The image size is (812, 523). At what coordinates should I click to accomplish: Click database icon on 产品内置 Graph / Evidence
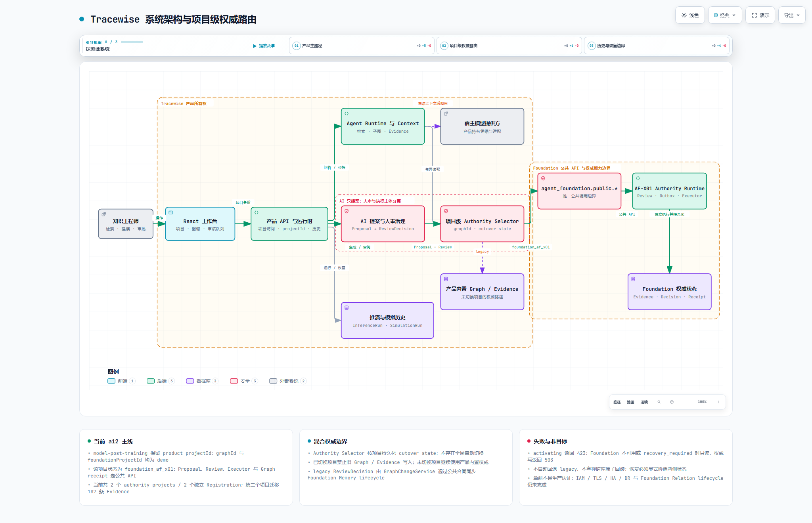click(446, 279)
